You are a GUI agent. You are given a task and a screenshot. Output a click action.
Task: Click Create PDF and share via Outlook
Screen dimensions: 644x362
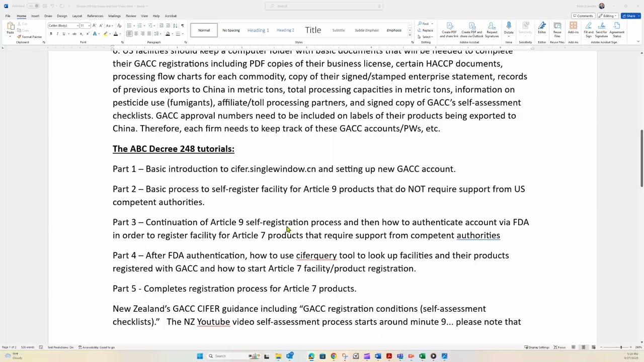(x=471, y=30)
